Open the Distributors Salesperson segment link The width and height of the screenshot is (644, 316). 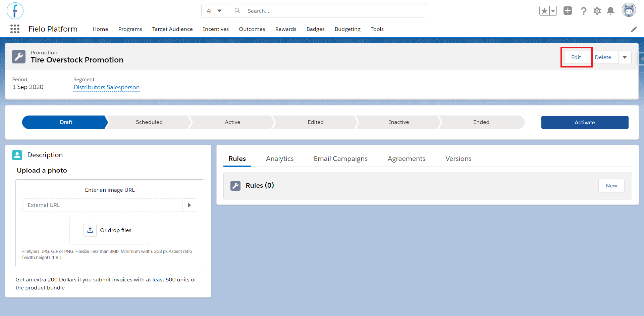click(107, 87)
